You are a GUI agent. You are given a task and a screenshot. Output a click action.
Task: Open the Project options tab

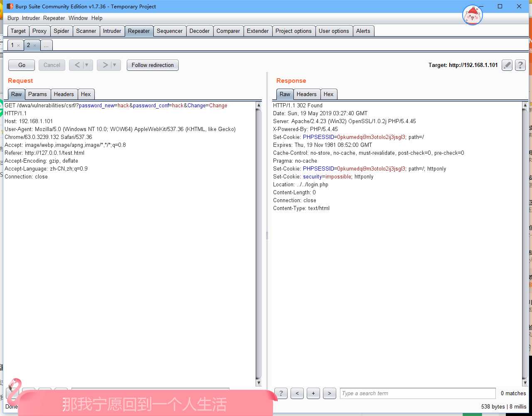click(x=293, y=31)
